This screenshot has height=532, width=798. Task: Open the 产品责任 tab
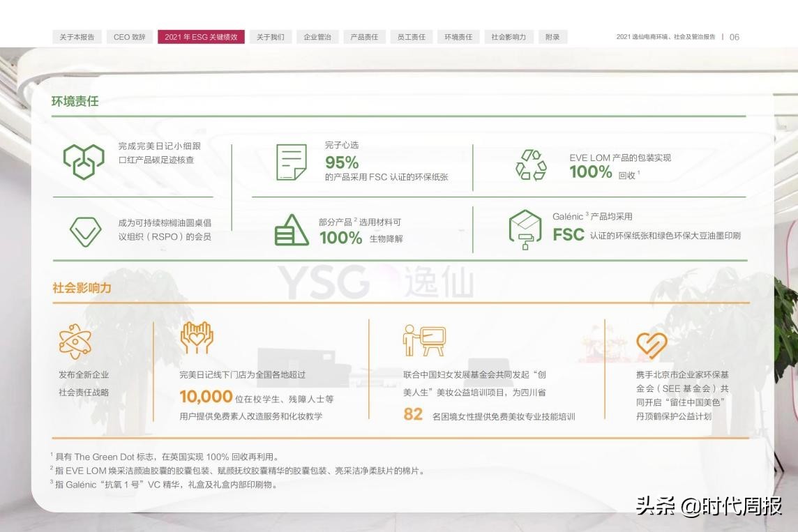tap(364, 37)
